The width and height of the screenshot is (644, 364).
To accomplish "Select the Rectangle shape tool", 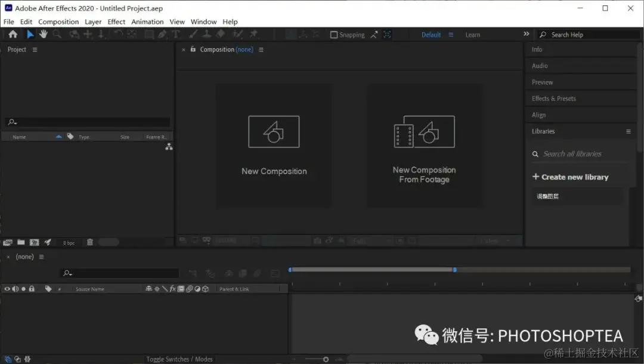I will (149, 35).
